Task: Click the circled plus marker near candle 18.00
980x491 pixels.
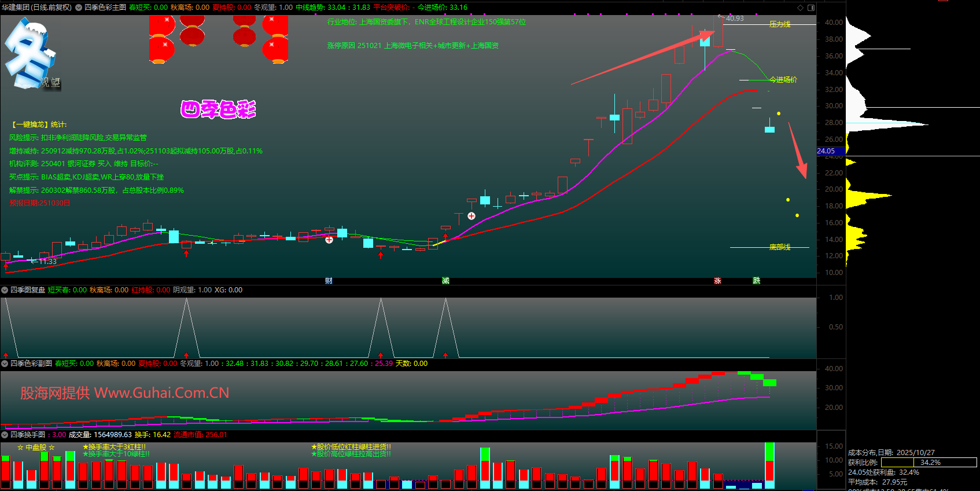Action: 471,216
